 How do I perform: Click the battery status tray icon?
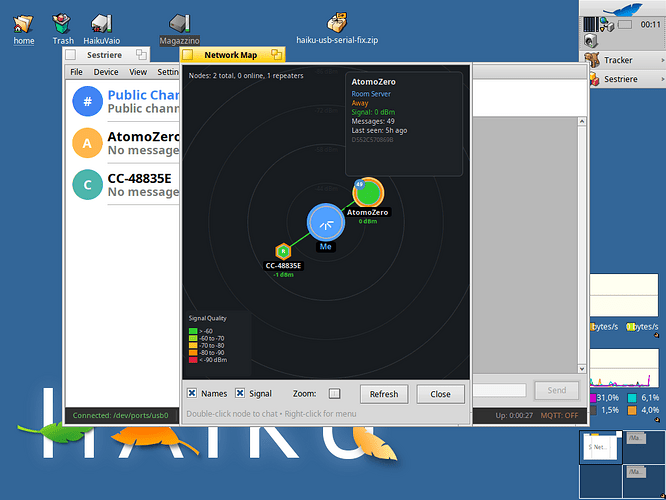click(x=624, y=25)
